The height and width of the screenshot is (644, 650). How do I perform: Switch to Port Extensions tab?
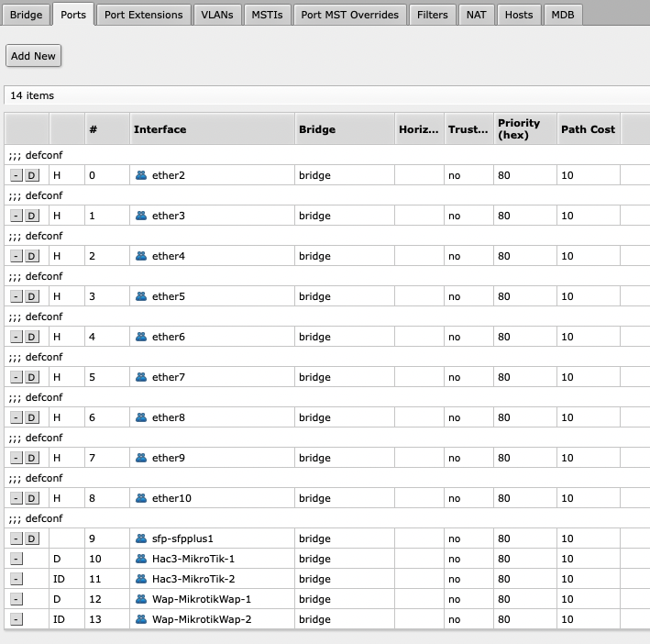[x=143, y=15]
